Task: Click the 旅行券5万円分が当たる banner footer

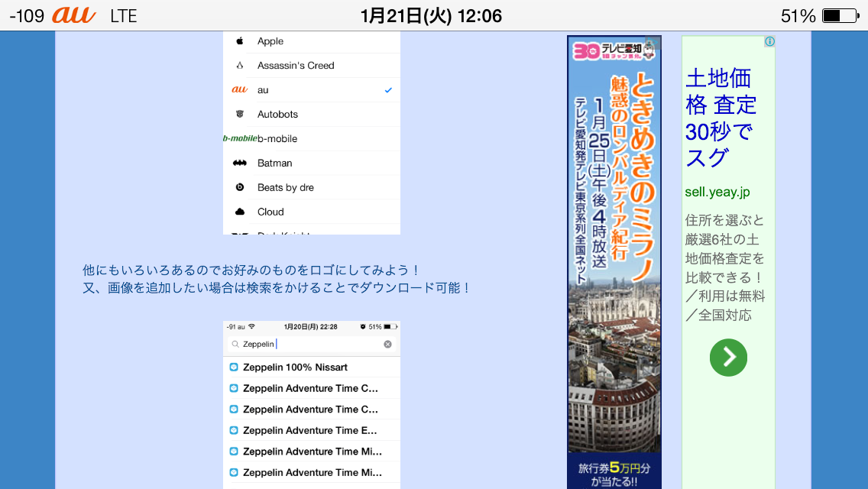Action: pyautogui.click(x=614, y=474)
